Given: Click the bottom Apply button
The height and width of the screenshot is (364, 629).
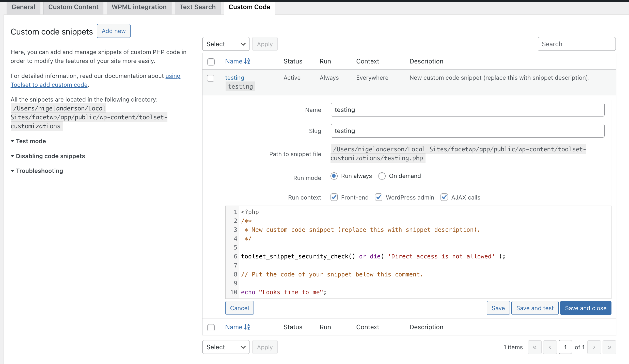Looking at the screenshot, I should (265, 347).
